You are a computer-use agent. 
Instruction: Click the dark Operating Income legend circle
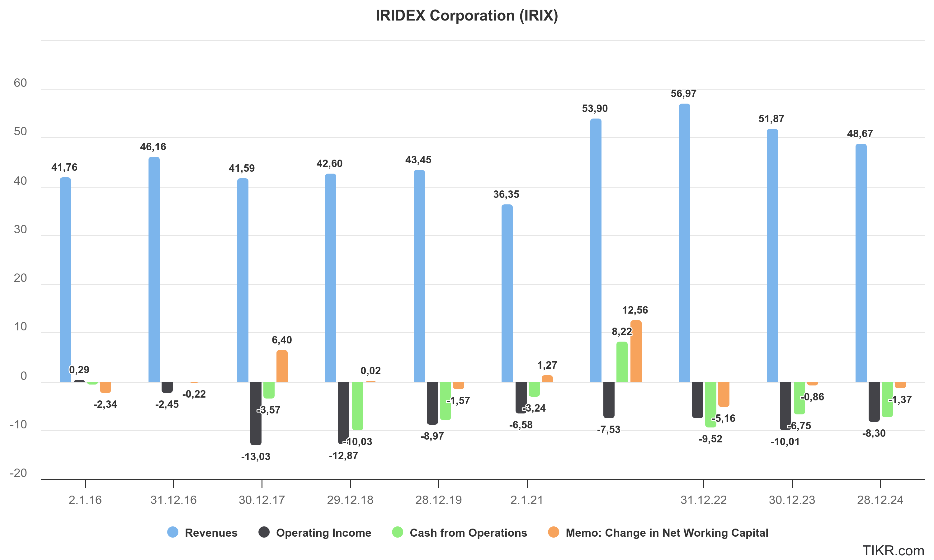[264, 532]
